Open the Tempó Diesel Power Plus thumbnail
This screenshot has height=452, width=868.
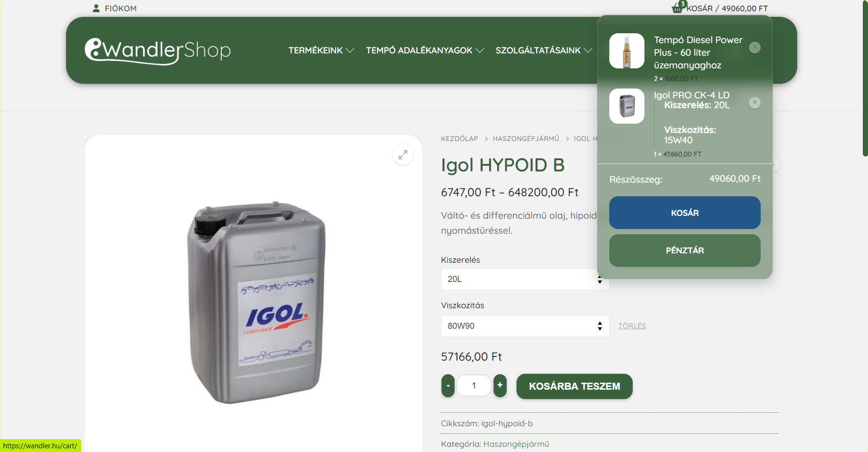click(x=627, y=51)
